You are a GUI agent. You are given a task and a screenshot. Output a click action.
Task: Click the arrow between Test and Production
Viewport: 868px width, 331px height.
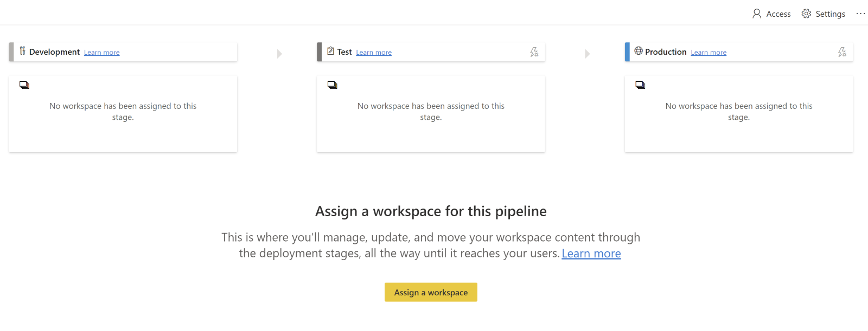(x=588, y=54)
